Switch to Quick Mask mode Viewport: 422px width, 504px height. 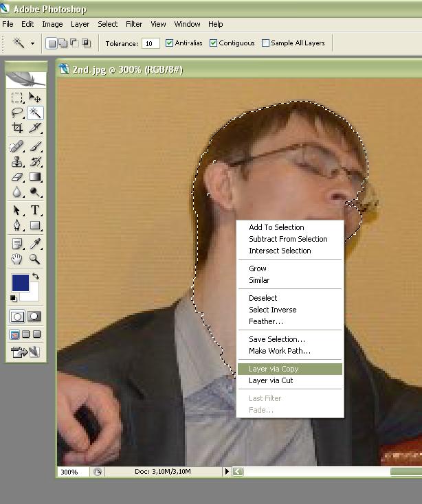(x=34, y=317)
